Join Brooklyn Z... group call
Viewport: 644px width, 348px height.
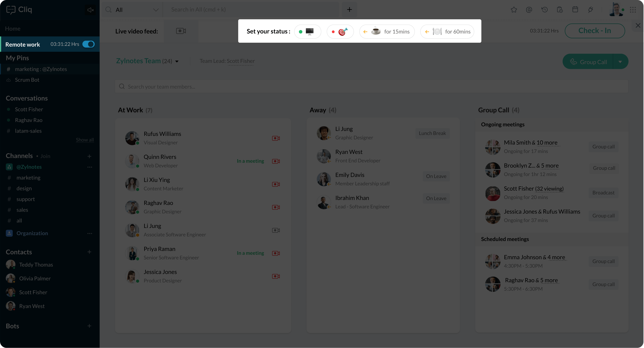click(604, 168)
